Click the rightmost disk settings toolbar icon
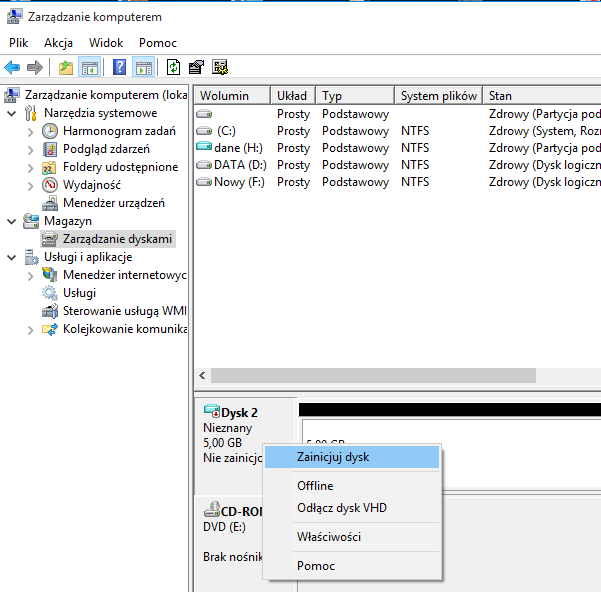This screenshot has height=592, width=601. pos(220,67)
